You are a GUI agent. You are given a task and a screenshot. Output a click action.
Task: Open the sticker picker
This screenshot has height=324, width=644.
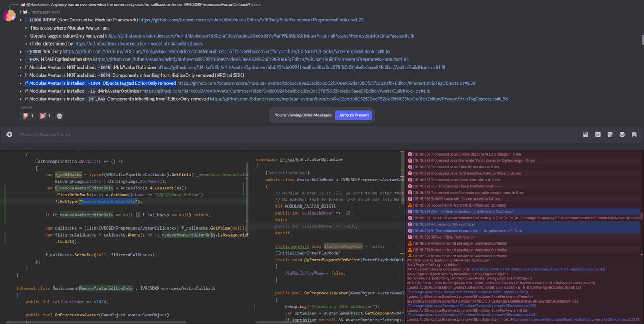(x=609, y=134)
